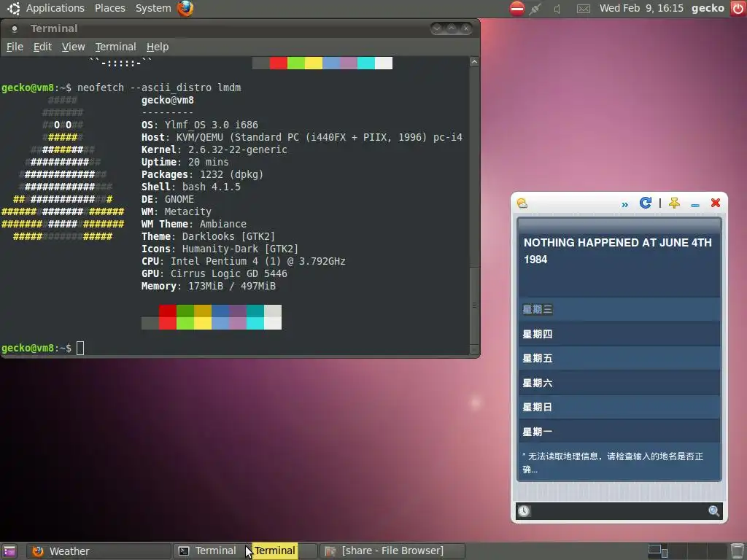Click the red no-entry panel icon

(517, 9)
